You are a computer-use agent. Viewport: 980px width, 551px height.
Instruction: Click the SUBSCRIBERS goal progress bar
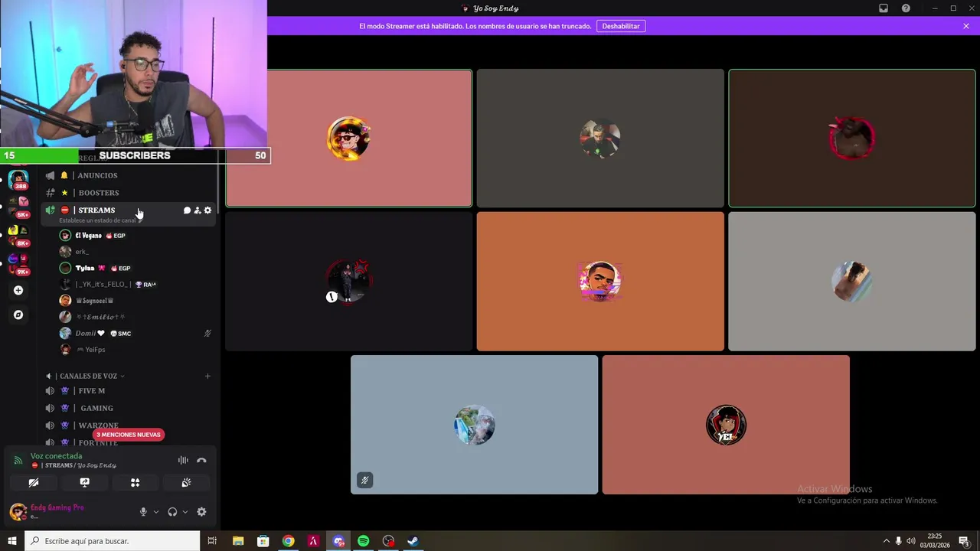(x=135, y=155)
